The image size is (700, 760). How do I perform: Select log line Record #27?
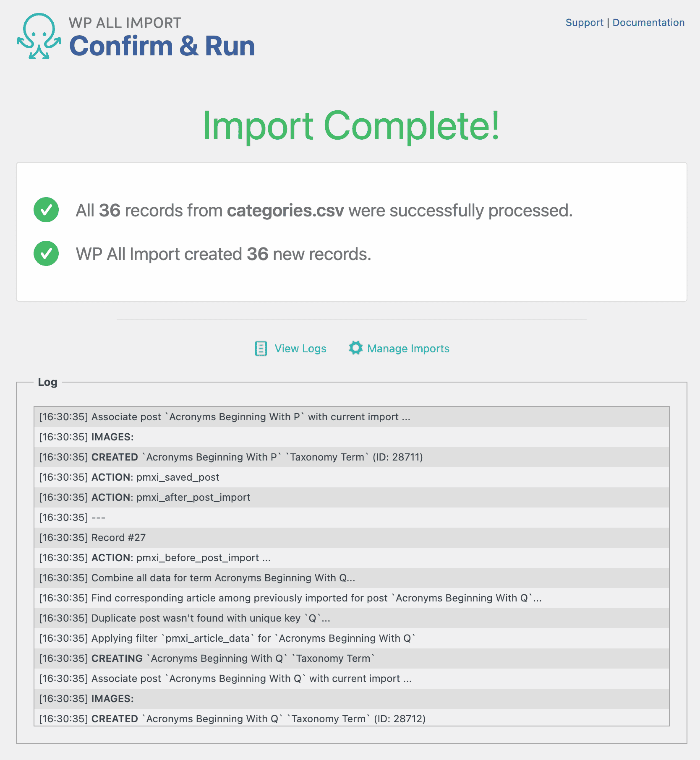click(x=118, y=538)
